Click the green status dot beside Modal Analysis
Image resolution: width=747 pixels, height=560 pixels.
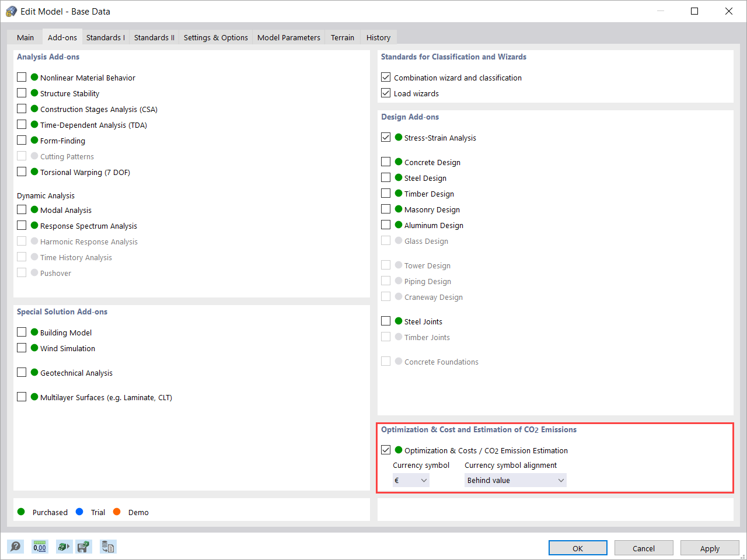(x=34, y=209)
